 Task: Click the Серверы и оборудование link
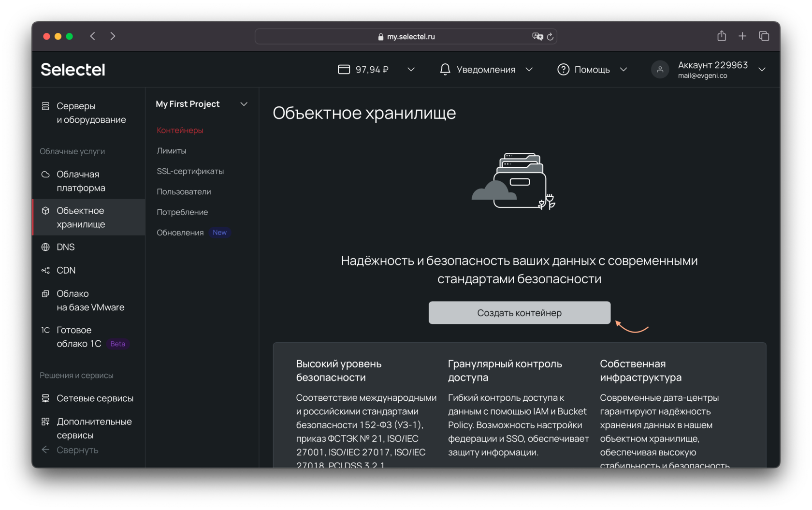click(x=91, y=113)
